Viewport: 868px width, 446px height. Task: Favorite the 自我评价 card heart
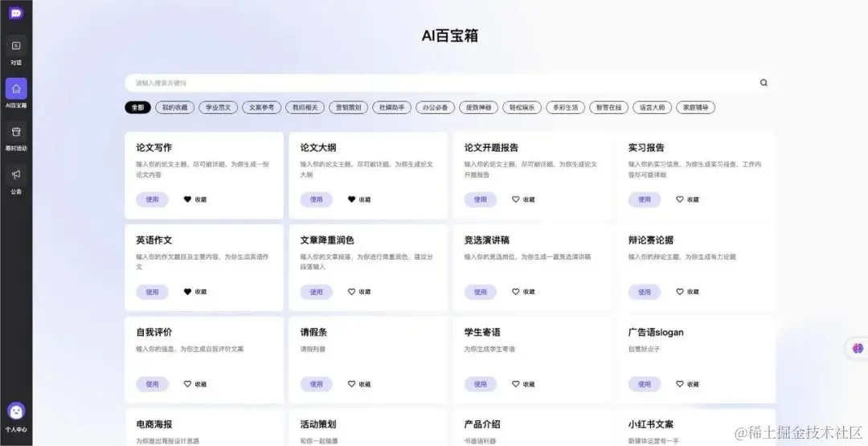pos(187,384)
